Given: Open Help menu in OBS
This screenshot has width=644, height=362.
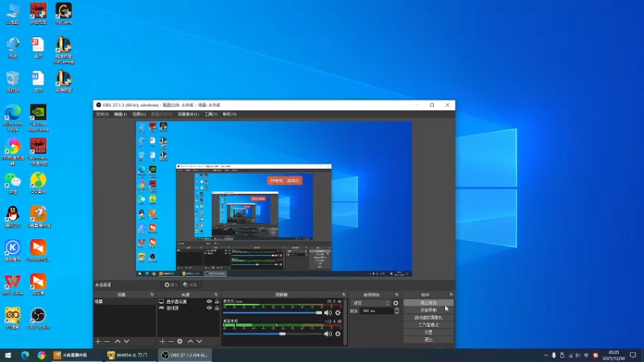Looking at the screenshot, I should coord(229,114).
